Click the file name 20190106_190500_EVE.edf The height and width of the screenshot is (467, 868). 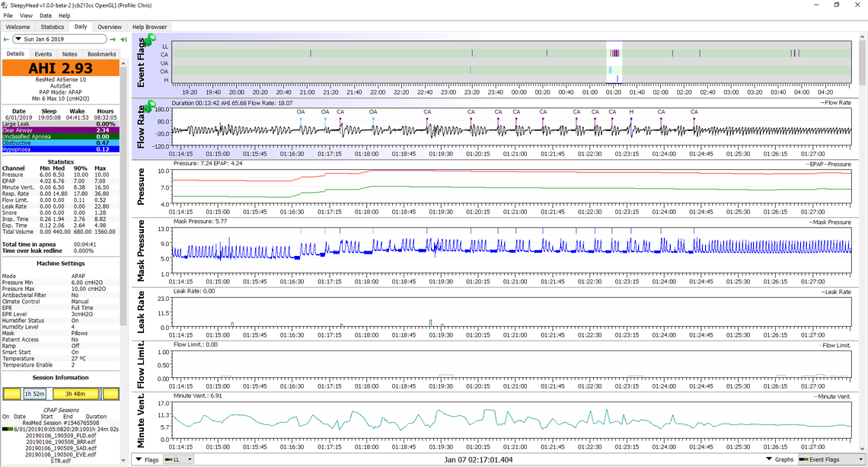point(61,455)
